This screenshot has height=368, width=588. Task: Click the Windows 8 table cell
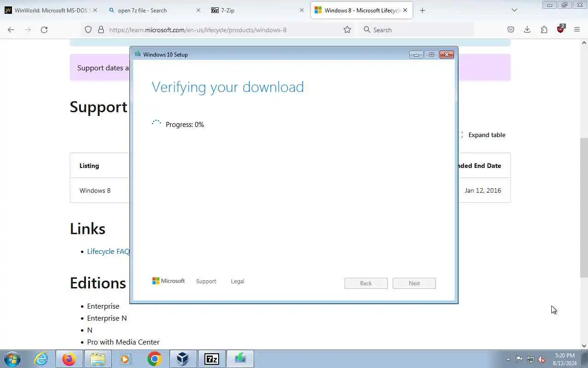[x=95, y=190]
